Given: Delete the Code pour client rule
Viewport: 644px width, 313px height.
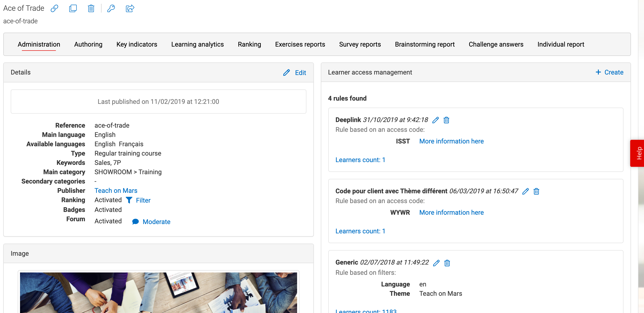Looking at the screenshot, I should click(x=536, y=191).
